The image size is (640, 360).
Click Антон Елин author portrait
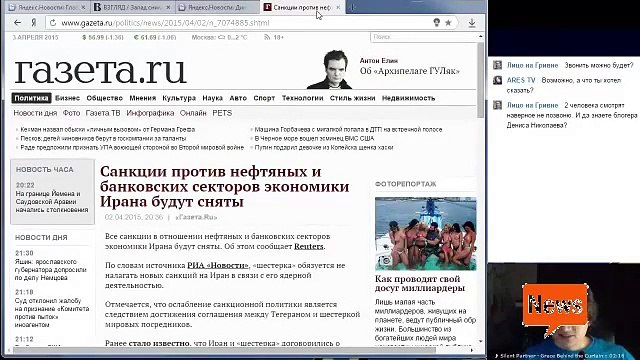pos(329,69)
